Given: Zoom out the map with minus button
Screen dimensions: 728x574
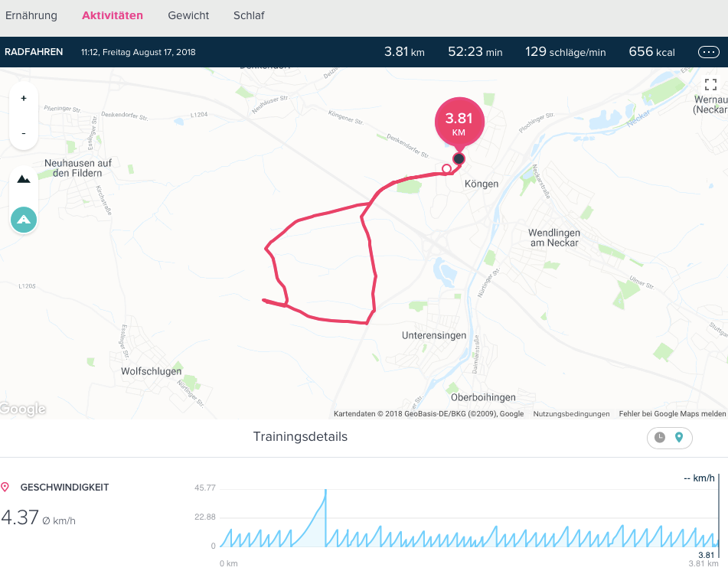Looking at the screenshot, I should pos(24,134).
